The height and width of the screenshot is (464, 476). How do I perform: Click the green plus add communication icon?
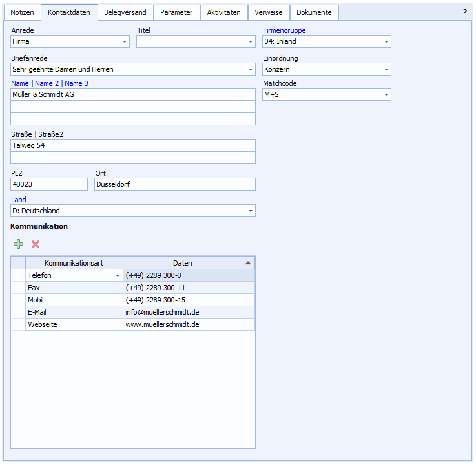click(19, 244)
